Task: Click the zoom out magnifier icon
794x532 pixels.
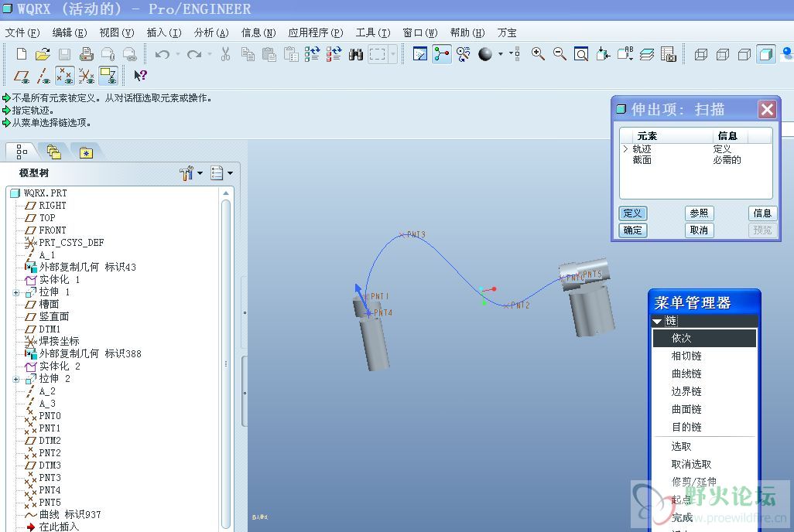Action: coord(560,53)
